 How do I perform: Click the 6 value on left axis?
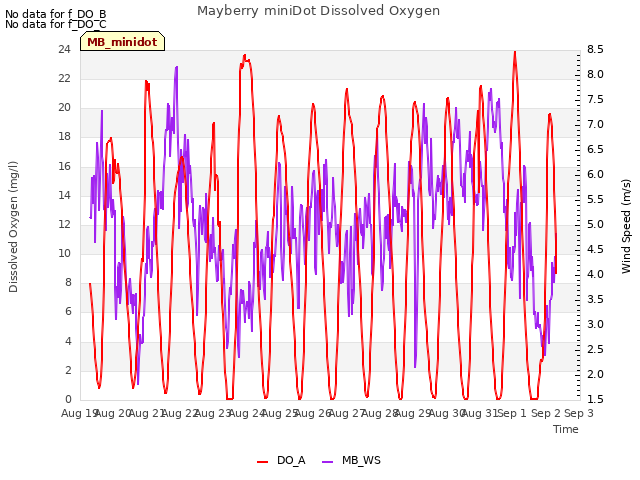click(x=68, y=312)
